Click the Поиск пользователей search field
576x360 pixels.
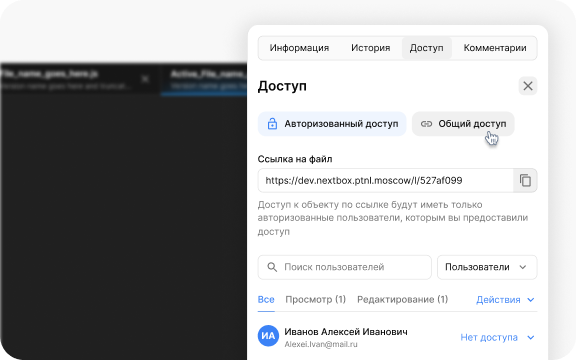pos(345,267)
